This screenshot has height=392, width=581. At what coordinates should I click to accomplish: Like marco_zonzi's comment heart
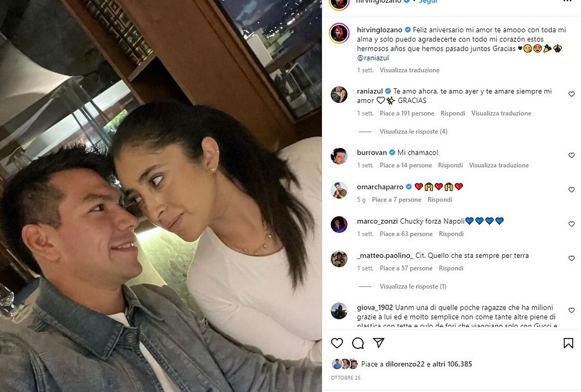(x=571, y=224)
